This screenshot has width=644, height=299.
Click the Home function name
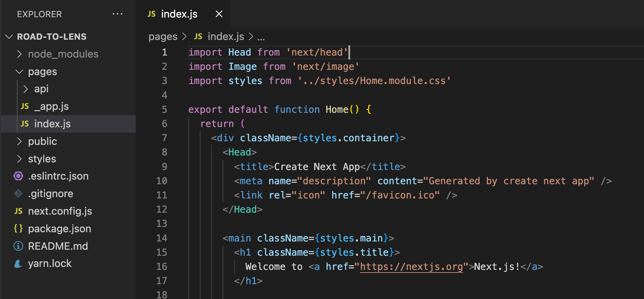click(x=337, y=109)
